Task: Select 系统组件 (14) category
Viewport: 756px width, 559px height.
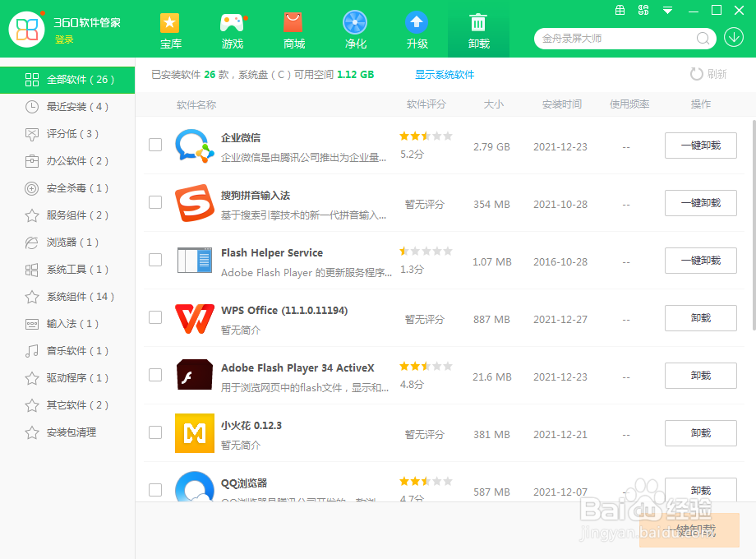Action: pos(67,297)
